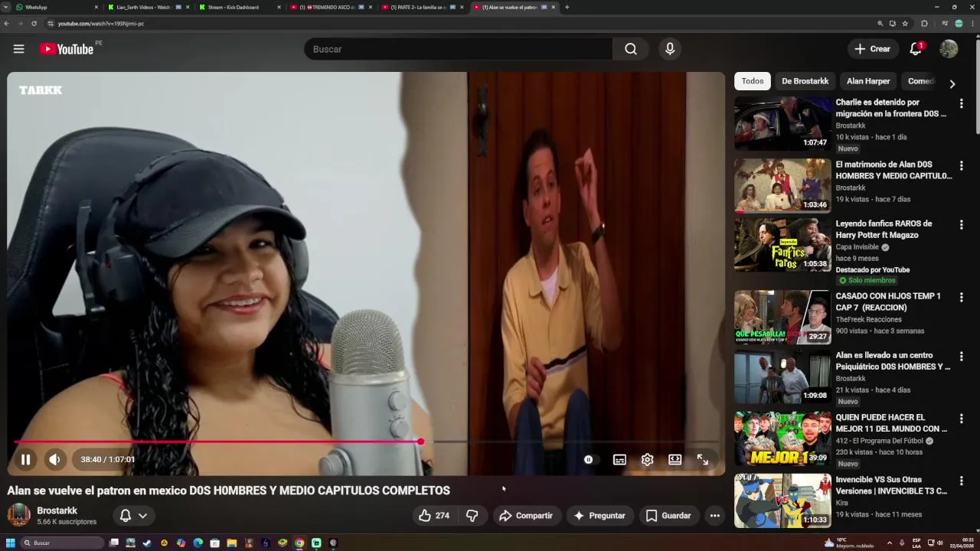The height and width of the screenshot is (551, 980).
Task: Toggle subtitles with the captions icon
Action: 619,459
